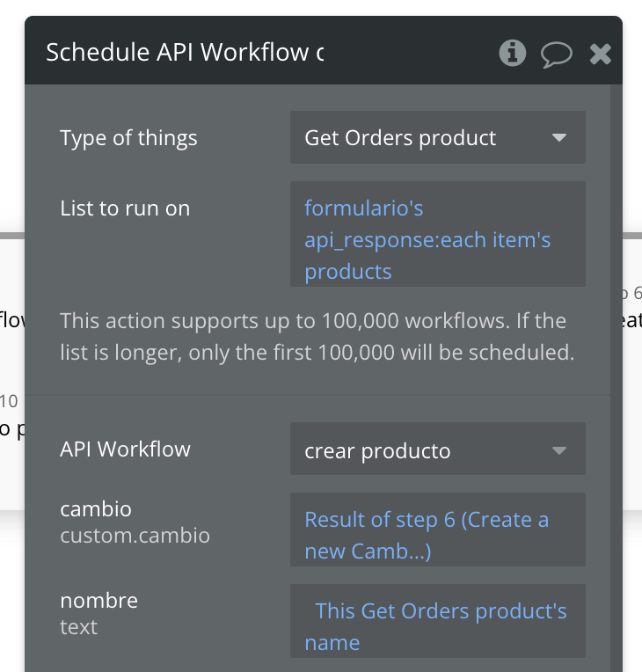The image size is (642, 672).
Task: Click the 'API Workflow' label
Action: (x=125, y=449)
